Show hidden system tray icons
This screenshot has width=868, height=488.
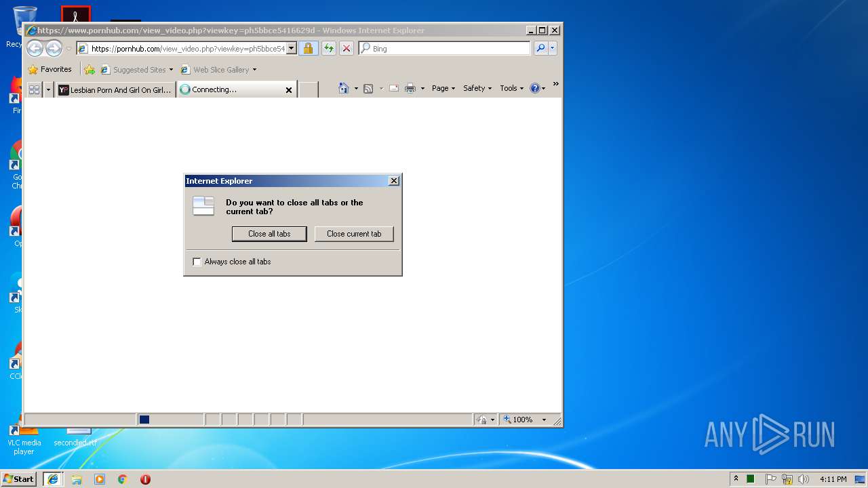coord(736,479)
